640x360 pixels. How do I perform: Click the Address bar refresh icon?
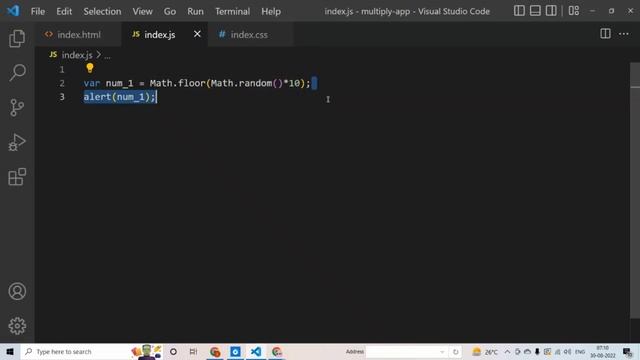(x=456, y=351)
